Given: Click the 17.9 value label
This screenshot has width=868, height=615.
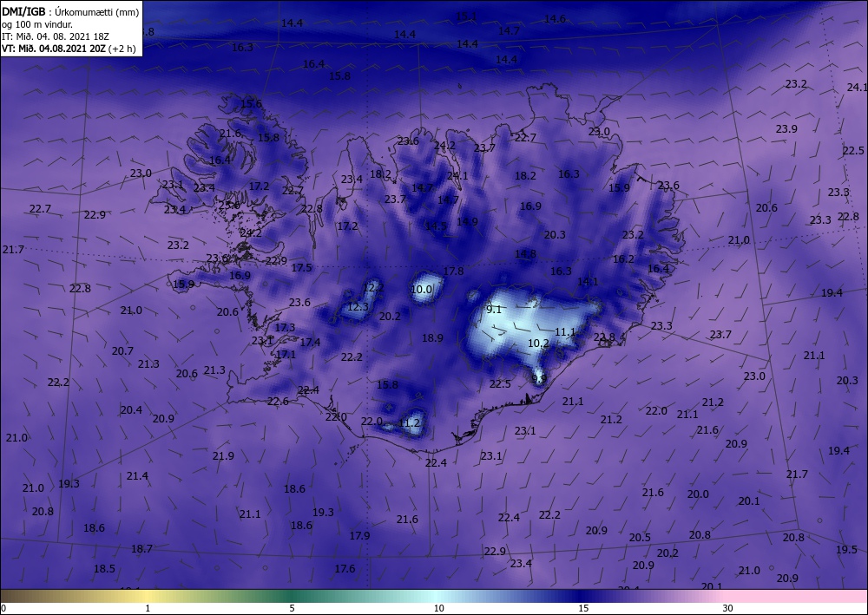Looking at the screenshot, I should 360,536.
